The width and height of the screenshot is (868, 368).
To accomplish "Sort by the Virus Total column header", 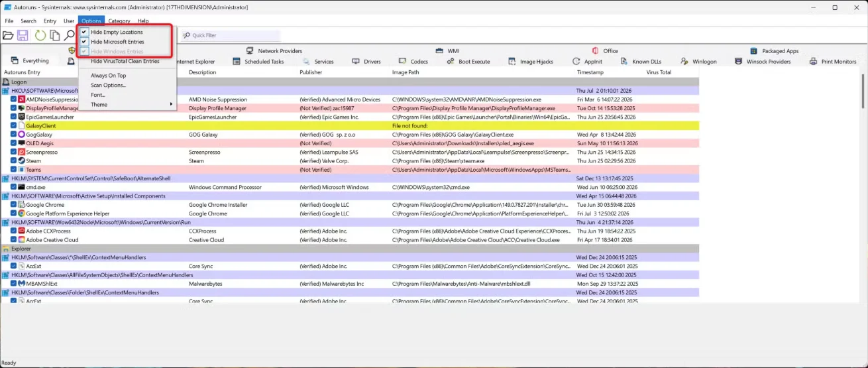I will point(659,72).
